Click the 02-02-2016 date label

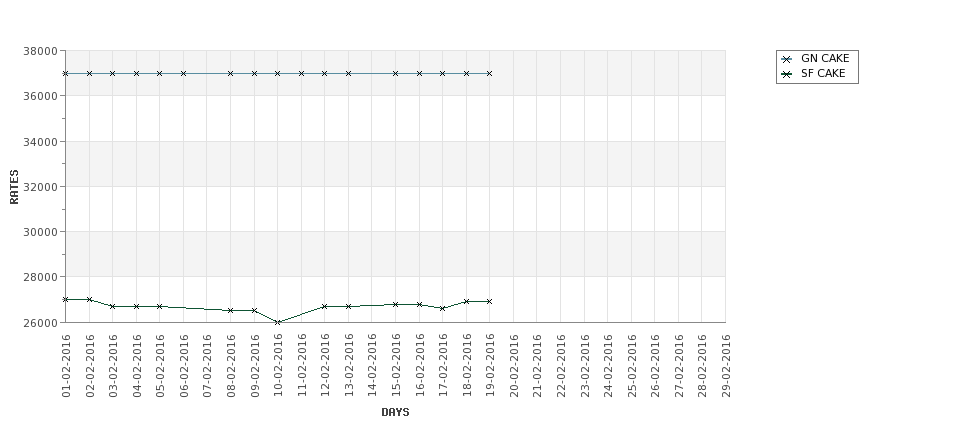(90, 366)
